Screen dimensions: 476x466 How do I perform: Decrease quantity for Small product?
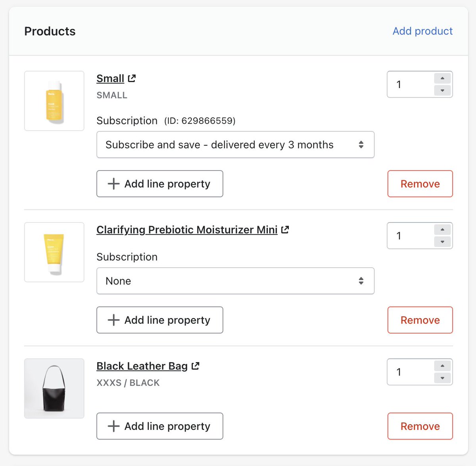point(442,90)
